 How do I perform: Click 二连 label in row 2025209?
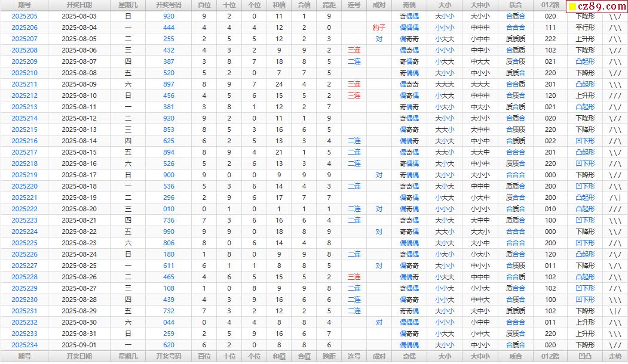[x=354, y=61]
